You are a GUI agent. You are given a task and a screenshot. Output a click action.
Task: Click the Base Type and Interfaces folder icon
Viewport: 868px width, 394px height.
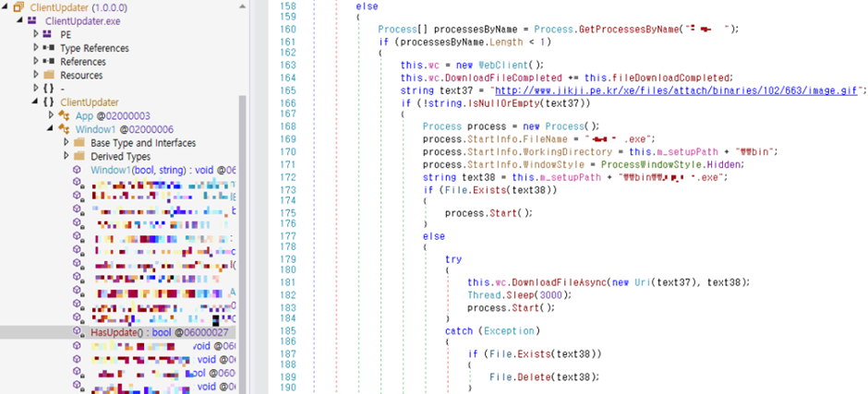coord(79,143)
